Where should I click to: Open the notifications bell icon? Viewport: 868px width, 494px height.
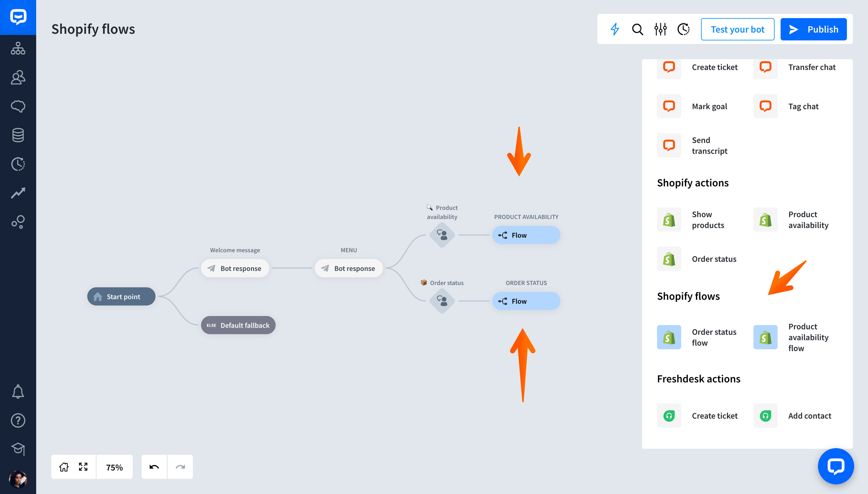tap(18, 391)
